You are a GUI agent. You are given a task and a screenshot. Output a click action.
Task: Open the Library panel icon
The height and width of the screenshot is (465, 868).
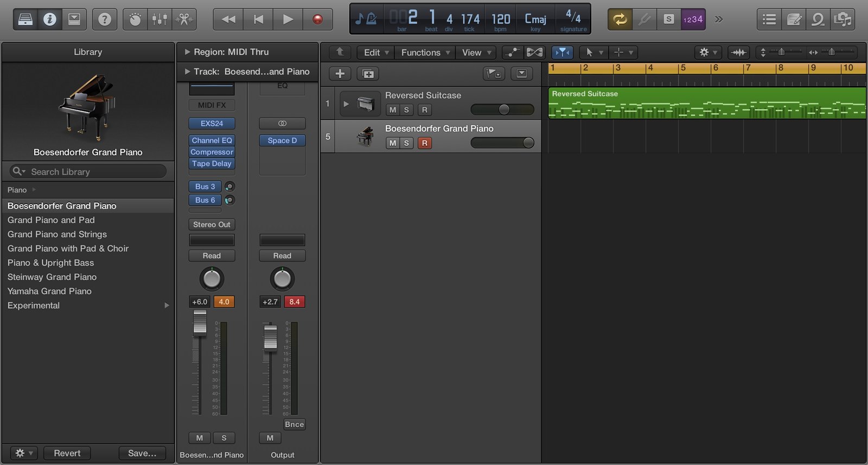tap(25, 20)
